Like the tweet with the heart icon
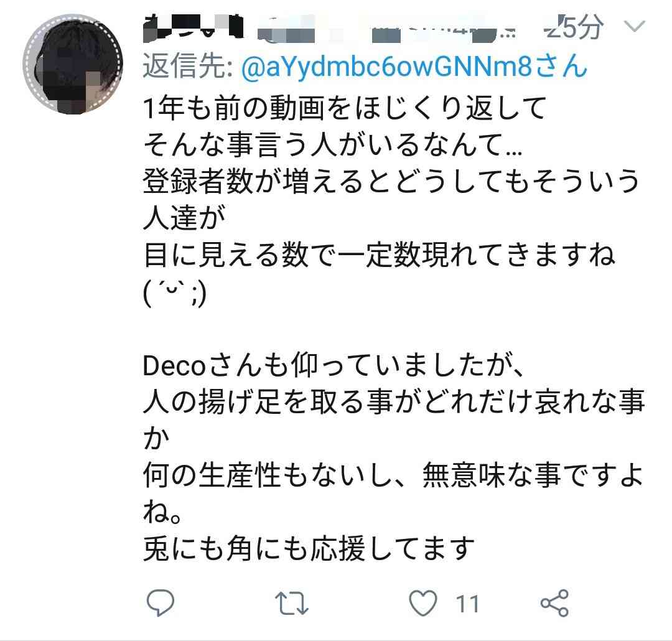Viewport: 672px width, 641px height. click(423, 603)
